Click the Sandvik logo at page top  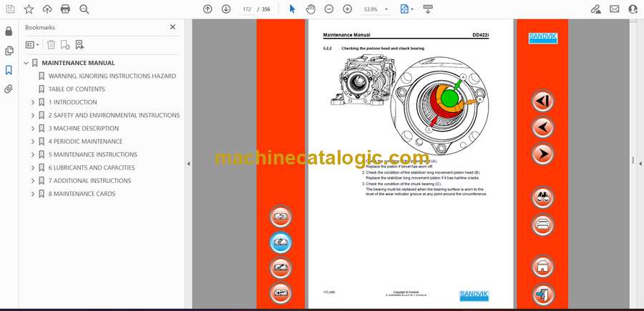point(543,38)
